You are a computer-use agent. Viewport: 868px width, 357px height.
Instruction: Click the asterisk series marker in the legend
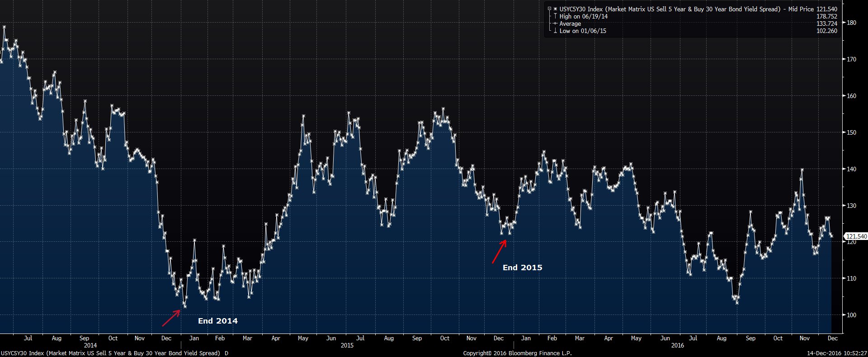555,9
